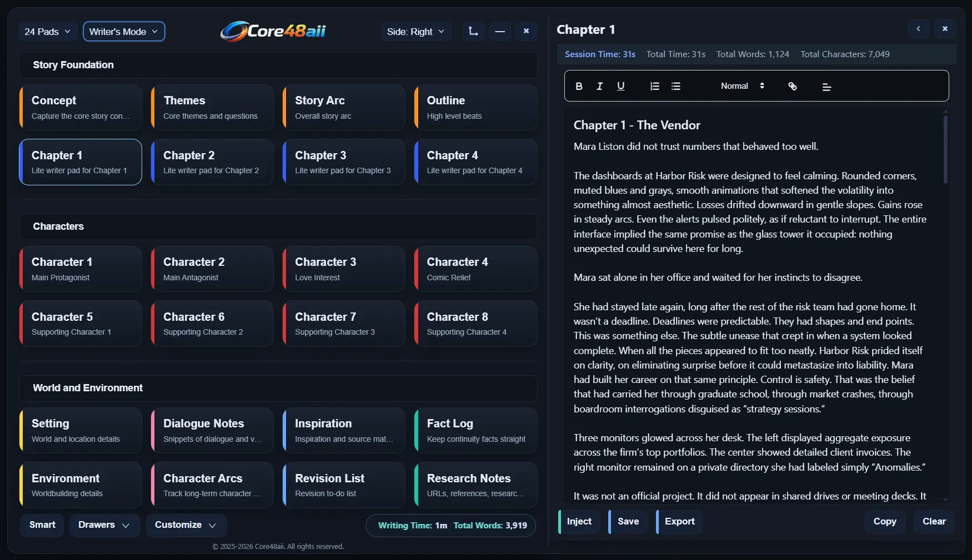
Task: Toggle bold formatting in the editor
Action: [x=579, y=86]
